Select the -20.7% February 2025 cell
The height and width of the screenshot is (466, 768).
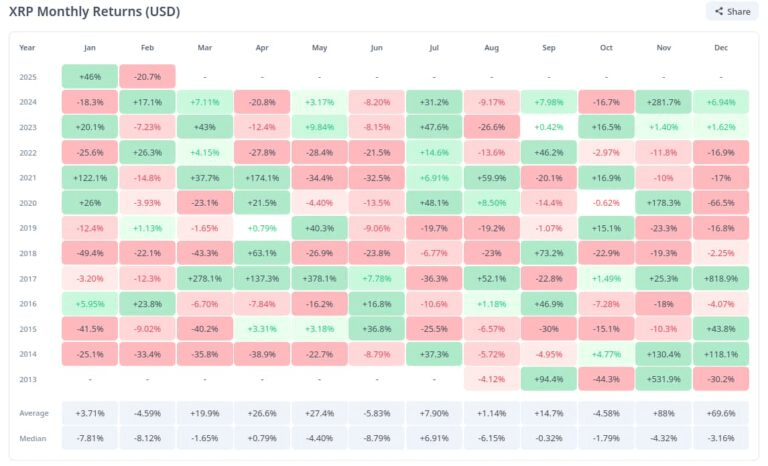pos(147,76)
